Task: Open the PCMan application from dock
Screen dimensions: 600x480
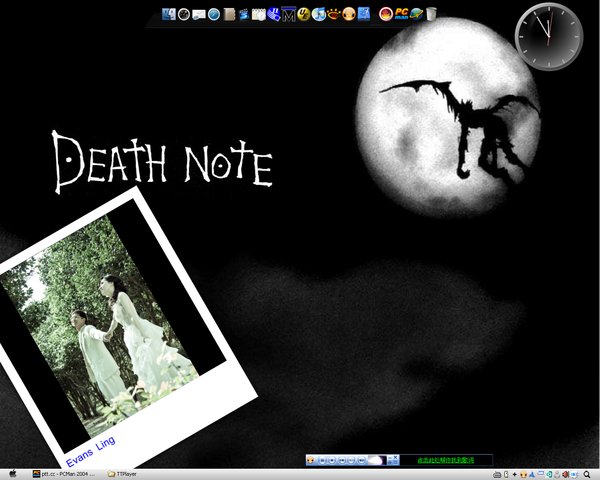Action: [x=401, y=14]
